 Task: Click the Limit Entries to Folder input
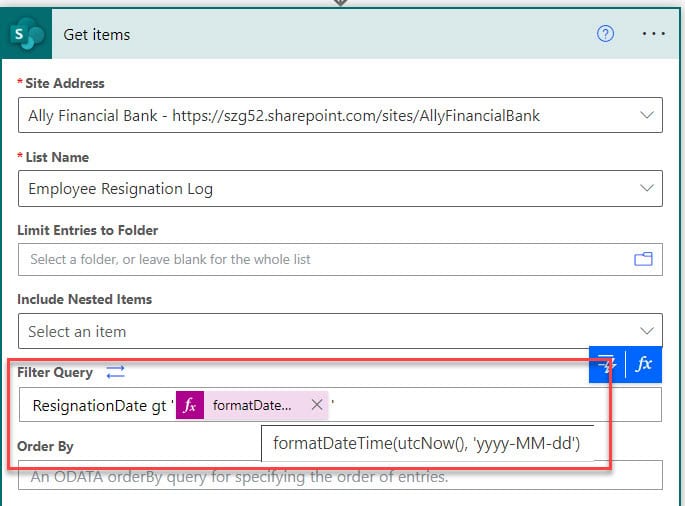340,260
